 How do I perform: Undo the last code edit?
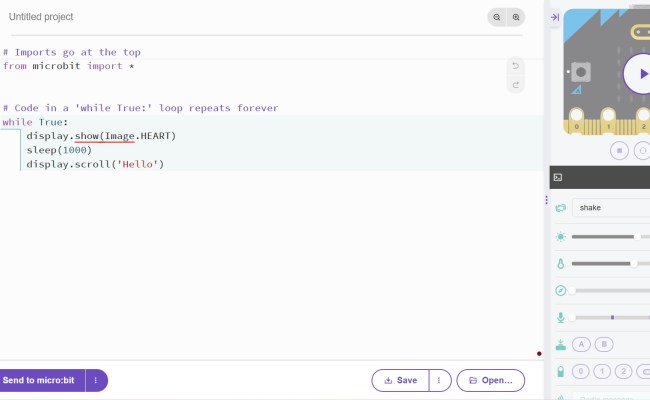[x=515, y=66]
